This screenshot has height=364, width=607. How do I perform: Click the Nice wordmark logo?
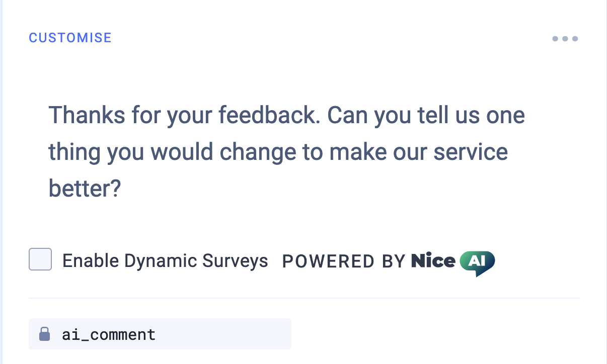click(433, 261)
